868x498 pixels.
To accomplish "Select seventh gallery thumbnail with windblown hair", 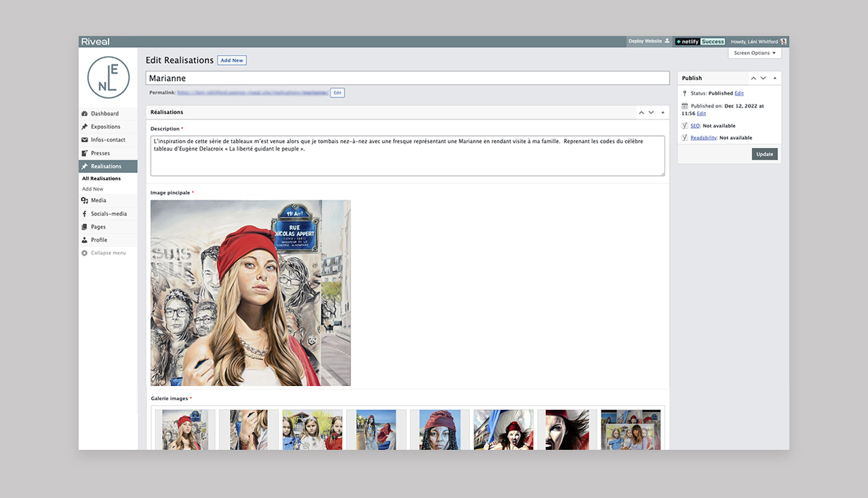I will [568, 429].
